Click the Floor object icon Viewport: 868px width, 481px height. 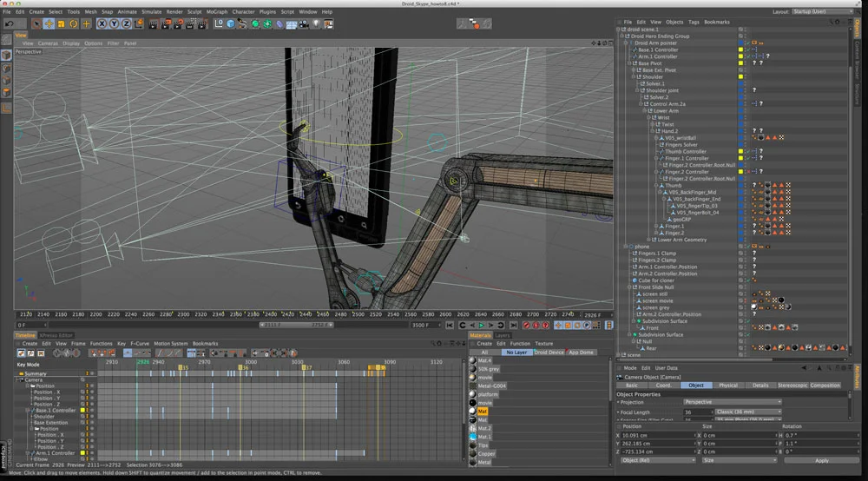(x=291, y=23)
